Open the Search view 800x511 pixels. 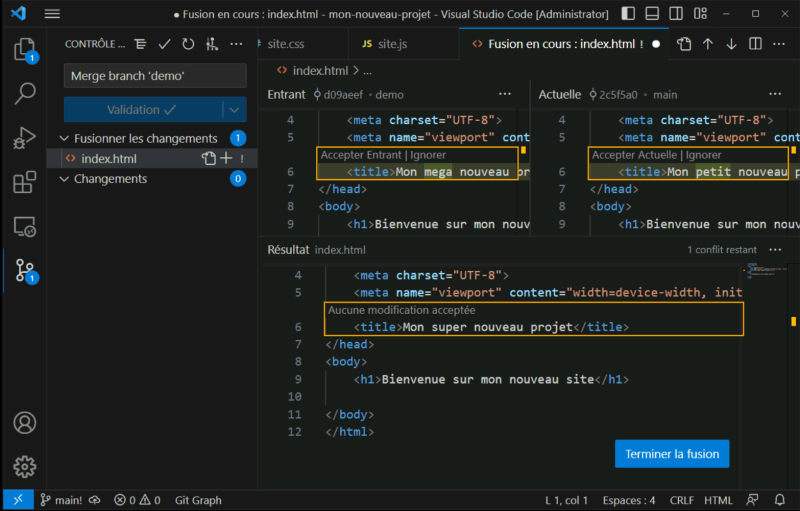pos(24,93)
